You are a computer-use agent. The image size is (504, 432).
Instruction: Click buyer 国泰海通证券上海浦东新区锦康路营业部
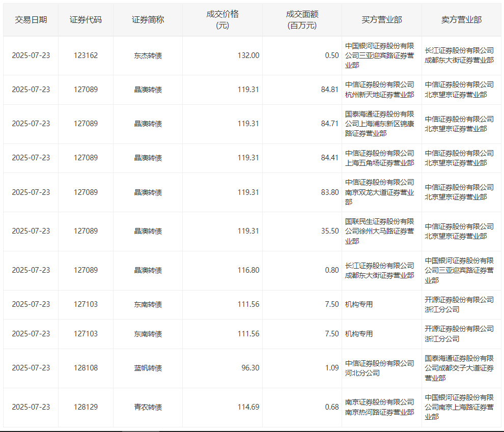point(380,124)
